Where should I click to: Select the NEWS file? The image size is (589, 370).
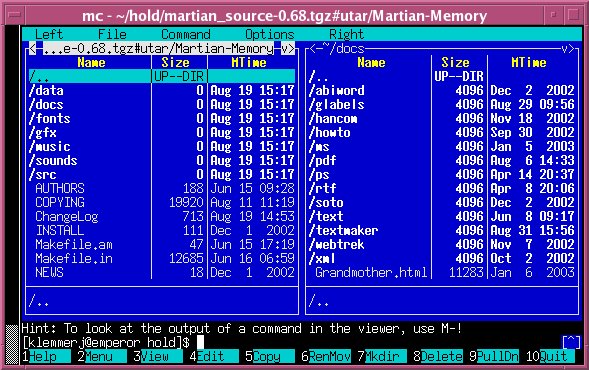(x=162, y=272)
